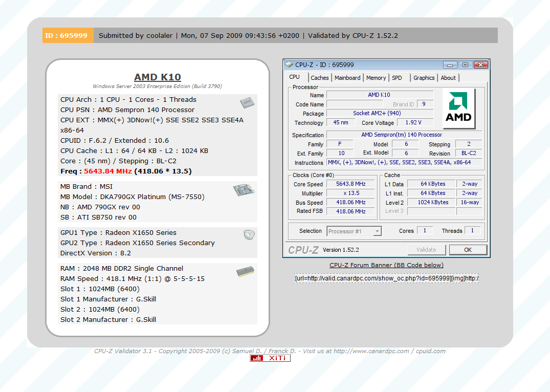Click CPU-Z Forum Banner link
Image resolution: width=550 pixels, height=392 pixels.
click(x=386, y=265)
